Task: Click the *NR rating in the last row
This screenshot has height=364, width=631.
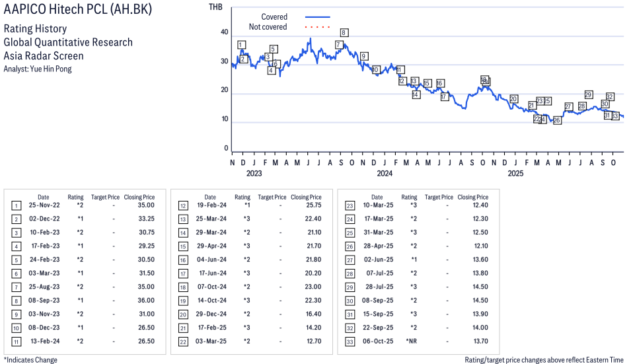Action: [410, 342]
